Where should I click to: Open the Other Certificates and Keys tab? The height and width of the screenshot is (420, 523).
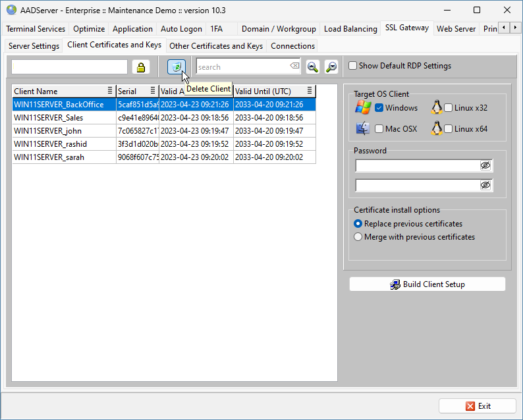[x=216, y=46]
